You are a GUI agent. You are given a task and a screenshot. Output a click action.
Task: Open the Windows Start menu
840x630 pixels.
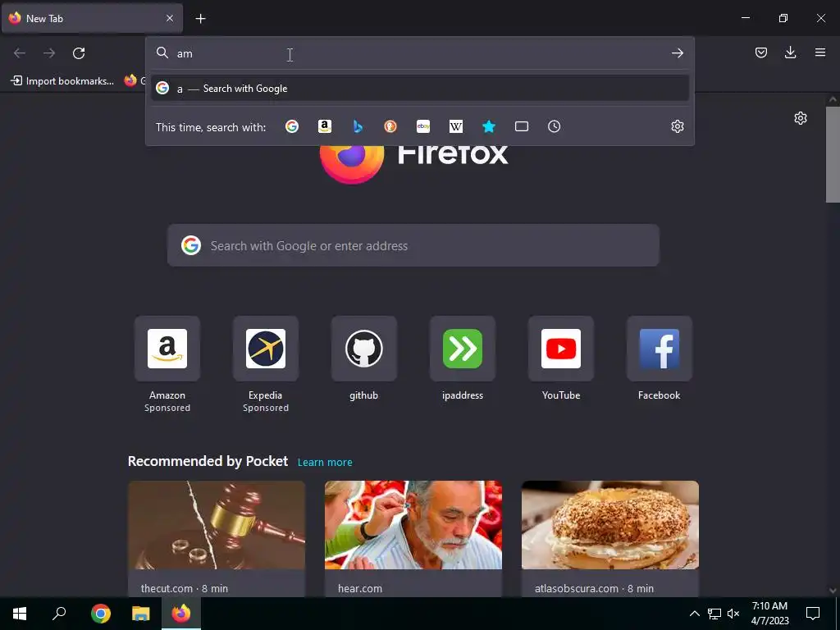[20, 614]
